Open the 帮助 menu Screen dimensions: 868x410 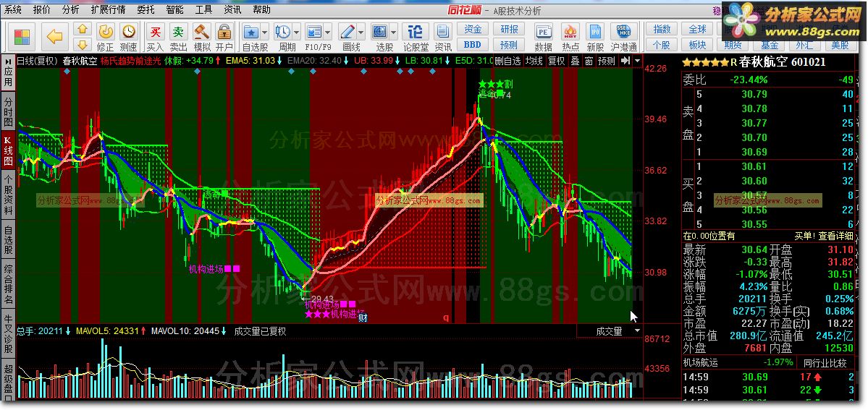pyautogui.click(x=262, y=9)
